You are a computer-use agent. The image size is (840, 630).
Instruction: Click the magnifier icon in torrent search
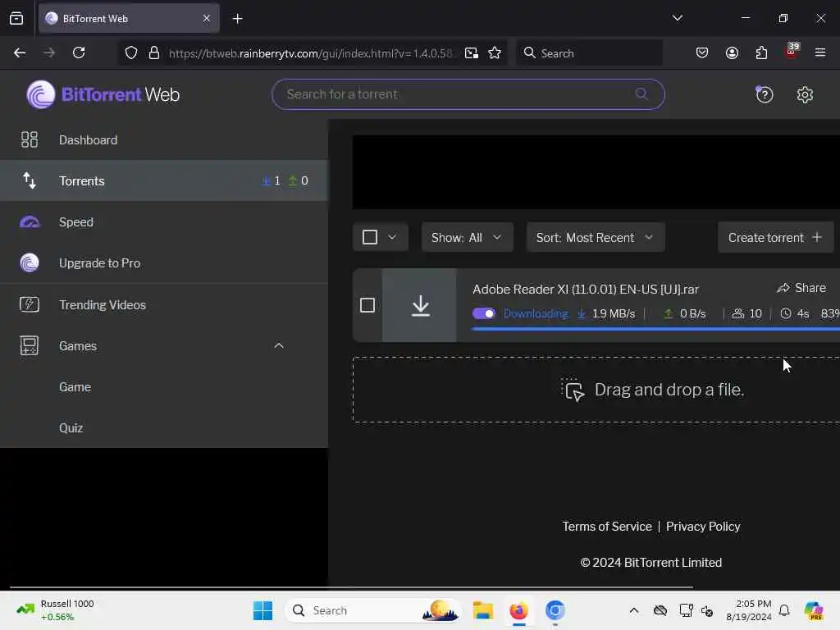tap(641, 94)
